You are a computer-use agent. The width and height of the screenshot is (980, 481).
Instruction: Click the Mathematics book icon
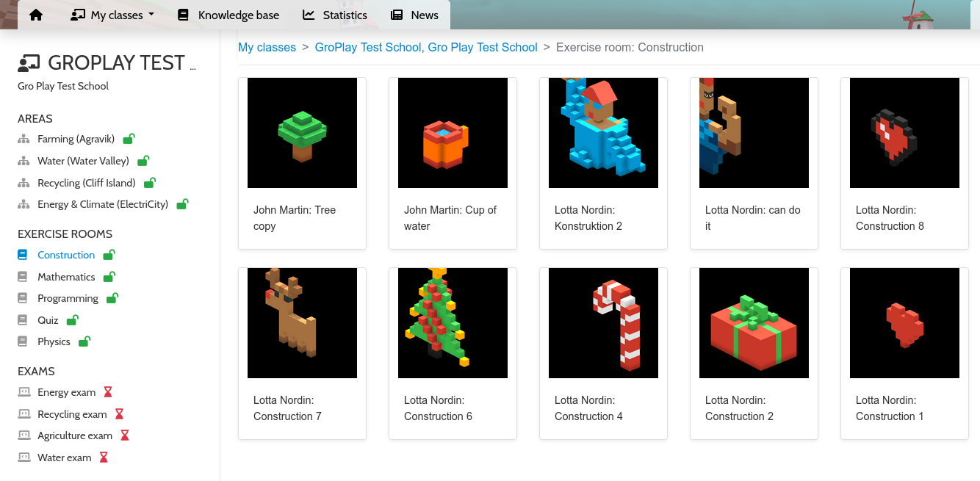coord(23,277)
